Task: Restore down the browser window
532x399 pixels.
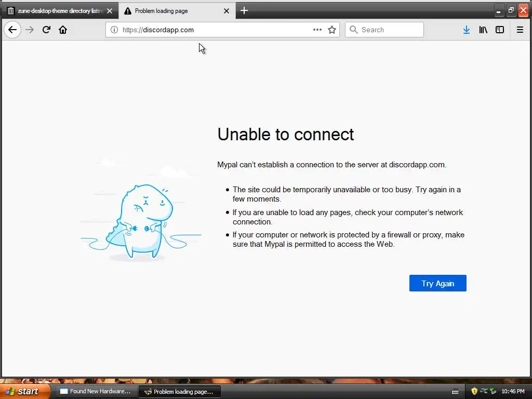Action: pyautogui.click(x=511, y=11)
